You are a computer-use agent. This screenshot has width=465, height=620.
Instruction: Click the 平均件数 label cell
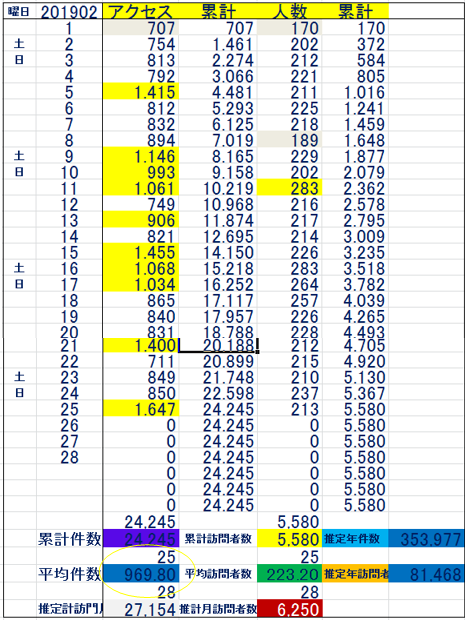click(x=69, y=573)
